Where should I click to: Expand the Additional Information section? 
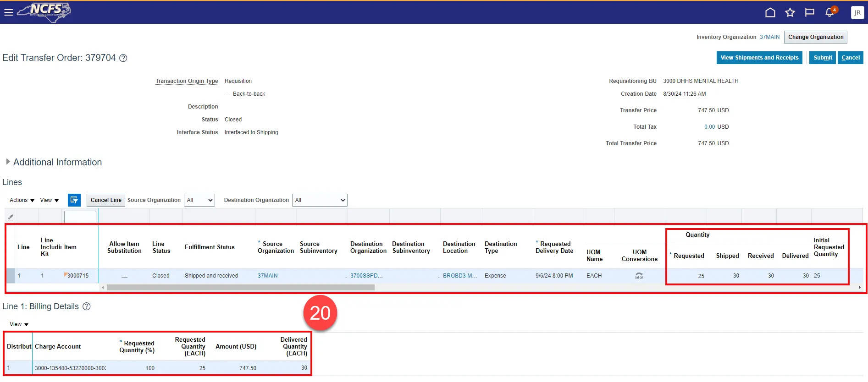click(8, 162)
